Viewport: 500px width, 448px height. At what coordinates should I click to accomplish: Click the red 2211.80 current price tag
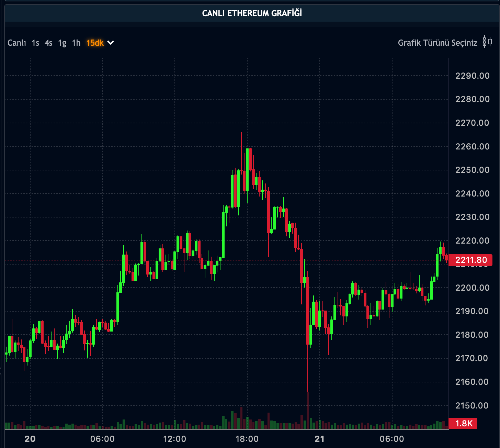pos(470,260)
